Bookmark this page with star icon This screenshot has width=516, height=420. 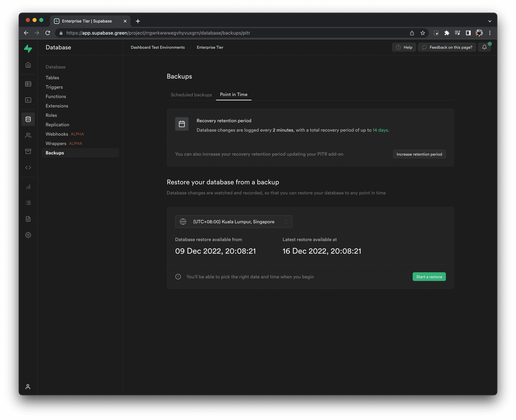click(422, 33)
